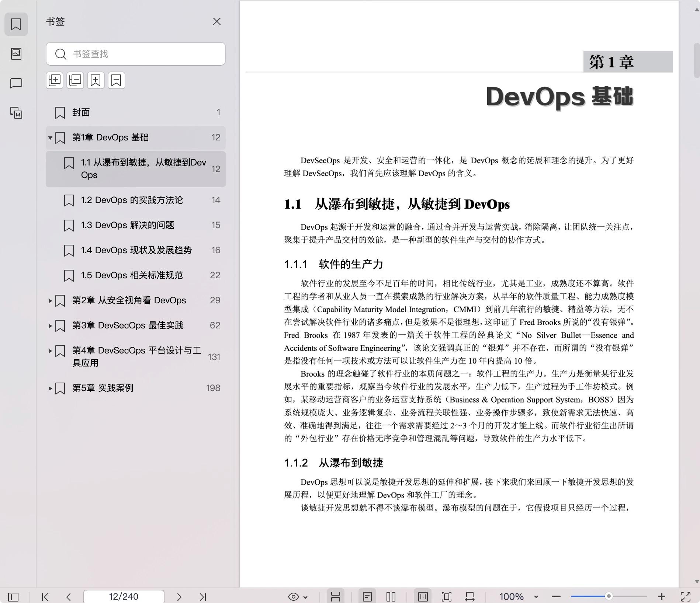700x603 pixels.
Task: Open bookmark 1.1 从瀑布到敏捷，从敏捷到DevOps
Action: (x=136, y=169)
